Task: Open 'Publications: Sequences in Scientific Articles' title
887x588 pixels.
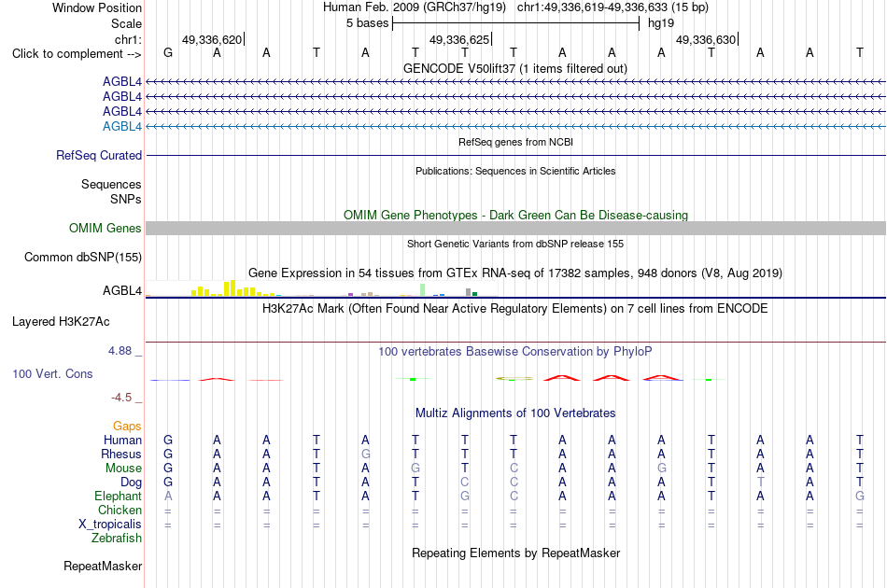Action: (515, 171)
